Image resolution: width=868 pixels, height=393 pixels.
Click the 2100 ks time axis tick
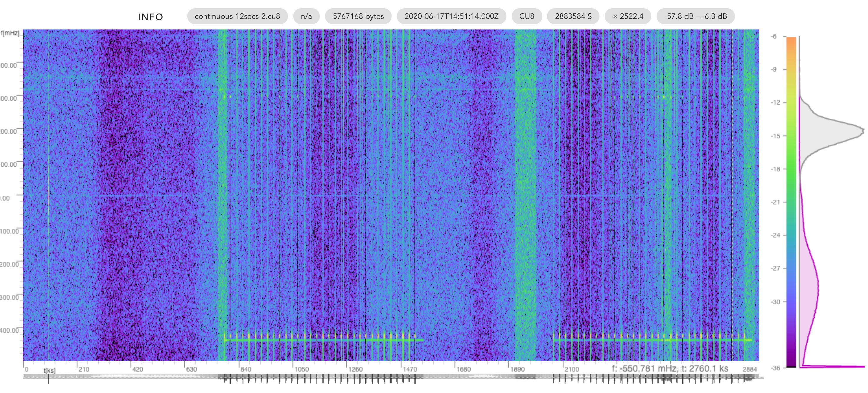(x=572, y=369)
